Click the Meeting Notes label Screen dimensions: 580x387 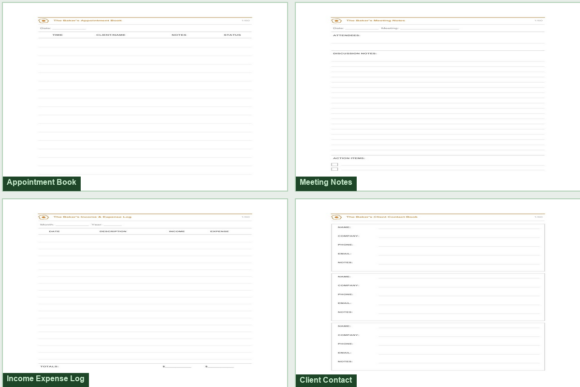tap(326, 183)
